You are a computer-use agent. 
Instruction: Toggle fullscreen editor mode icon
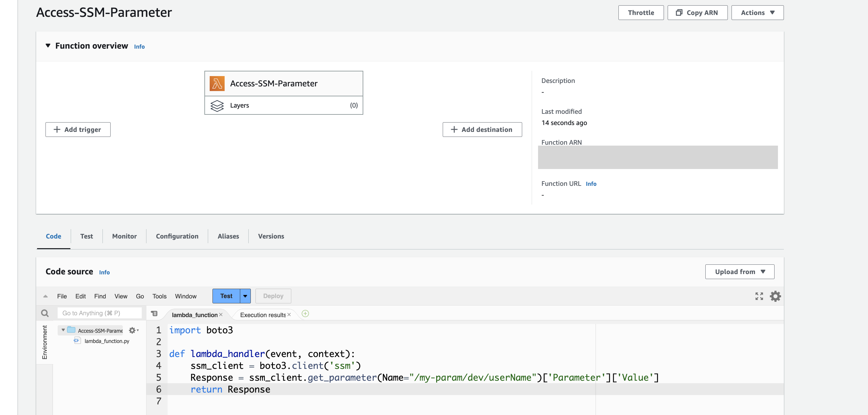pyautogui.click(x=759, y=296)
